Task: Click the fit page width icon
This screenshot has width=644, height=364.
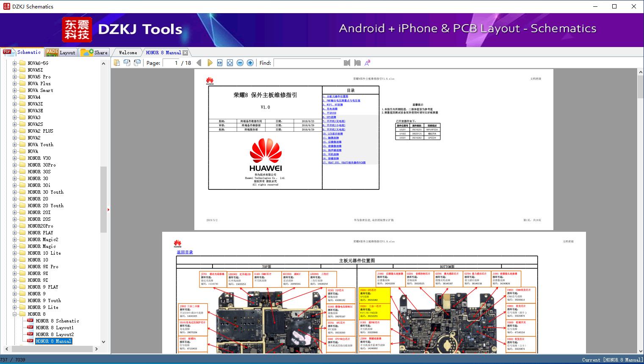Action: tap(220, 63)
